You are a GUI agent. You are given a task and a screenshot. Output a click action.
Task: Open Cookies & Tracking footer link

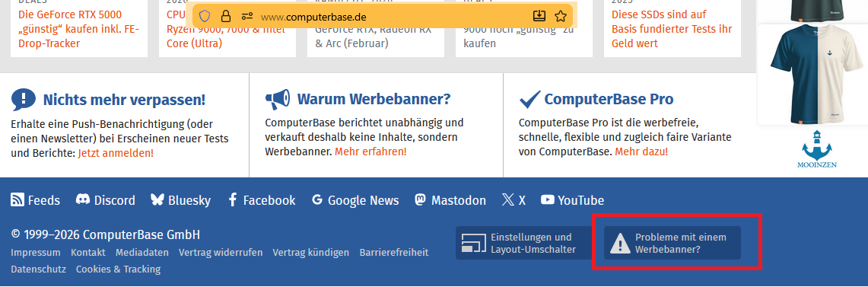[x=118, y=269]
